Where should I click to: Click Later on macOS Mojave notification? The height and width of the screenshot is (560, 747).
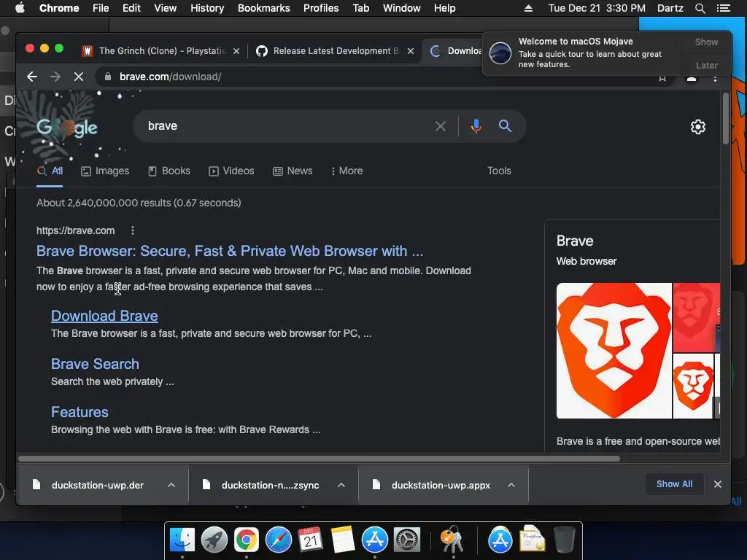706,66
